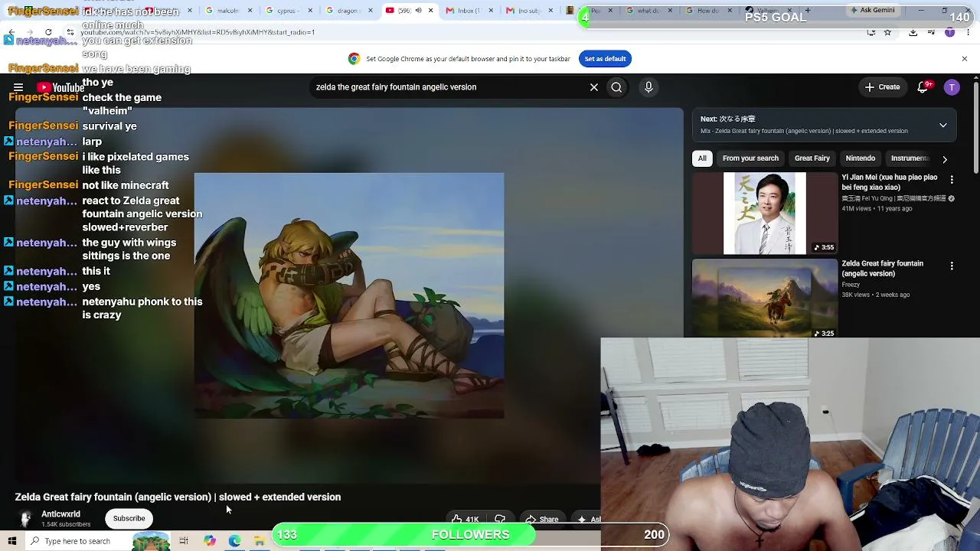Open more options for Yi Jian Mei video
980x551 pixels.
pos(952,179)
